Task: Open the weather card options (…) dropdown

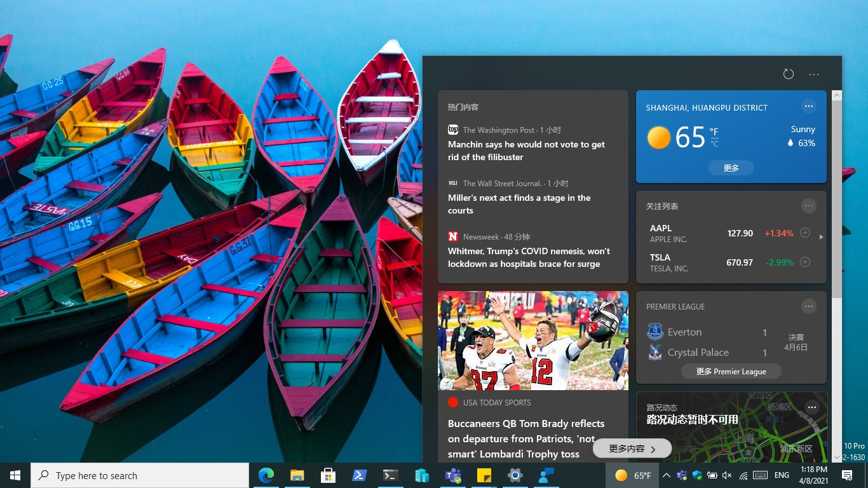Action: coord(809,106)
